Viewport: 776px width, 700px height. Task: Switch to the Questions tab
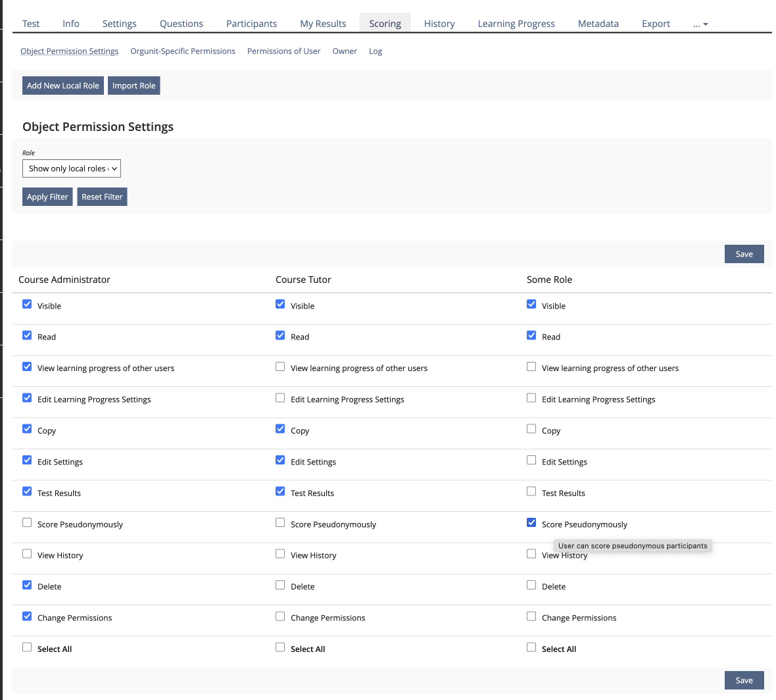coord(181,24)
